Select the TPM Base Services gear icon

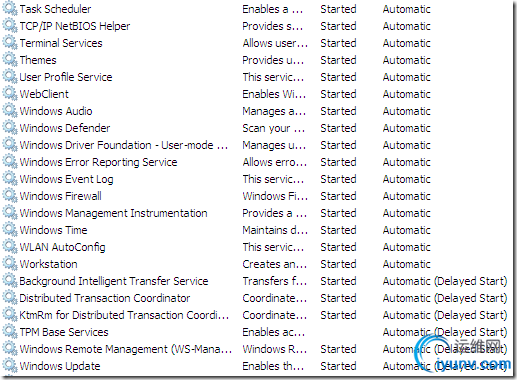click(10, 332)
